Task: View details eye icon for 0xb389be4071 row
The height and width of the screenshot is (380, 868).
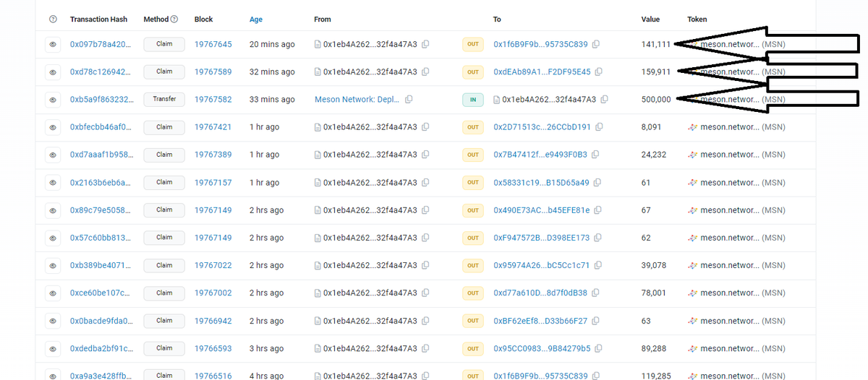Action: (52, 266)
